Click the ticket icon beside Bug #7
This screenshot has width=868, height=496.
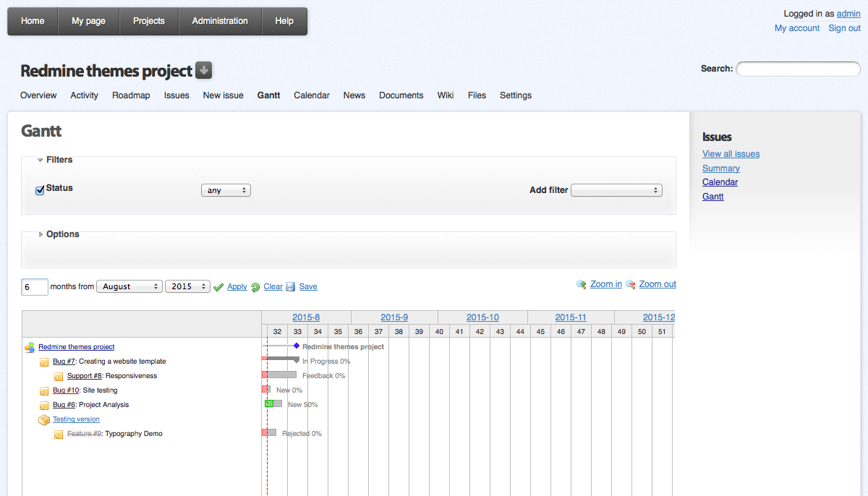pyautogui.click(x=44, y=362)
